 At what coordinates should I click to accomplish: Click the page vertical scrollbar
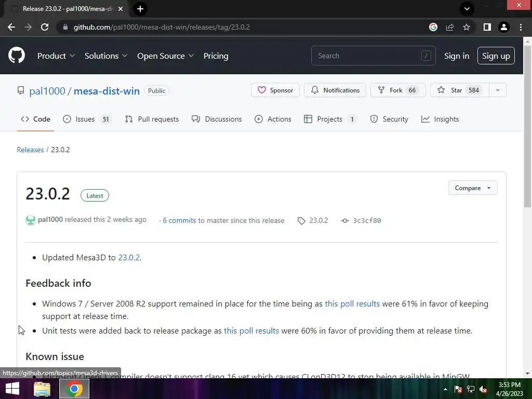pos(527,126)
